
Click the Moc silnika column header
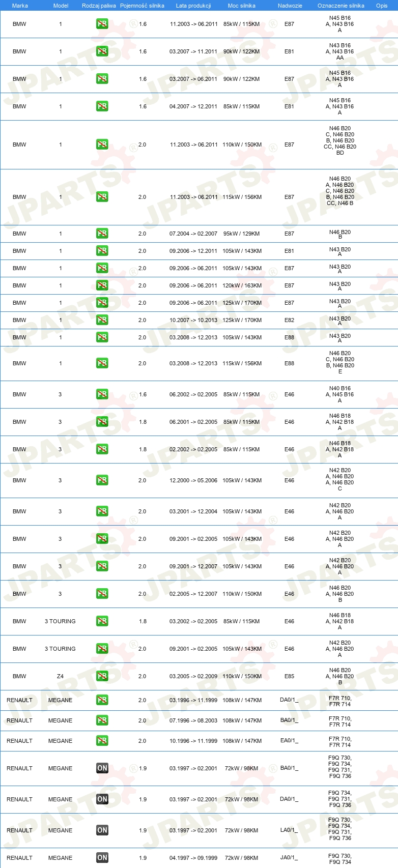click(242, 6)
